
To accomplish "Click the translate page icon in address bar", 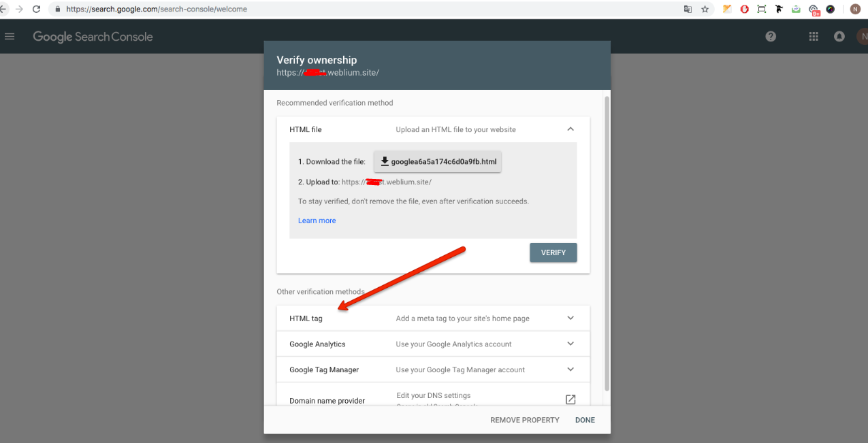I will tap(688, 10).
